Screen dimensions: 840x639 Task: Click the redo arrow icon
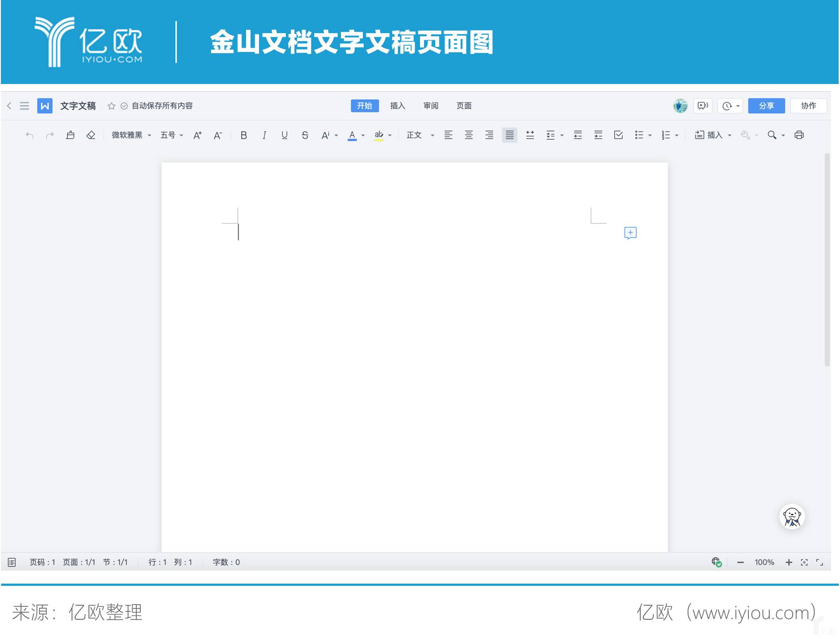click(x=50, y=135)
